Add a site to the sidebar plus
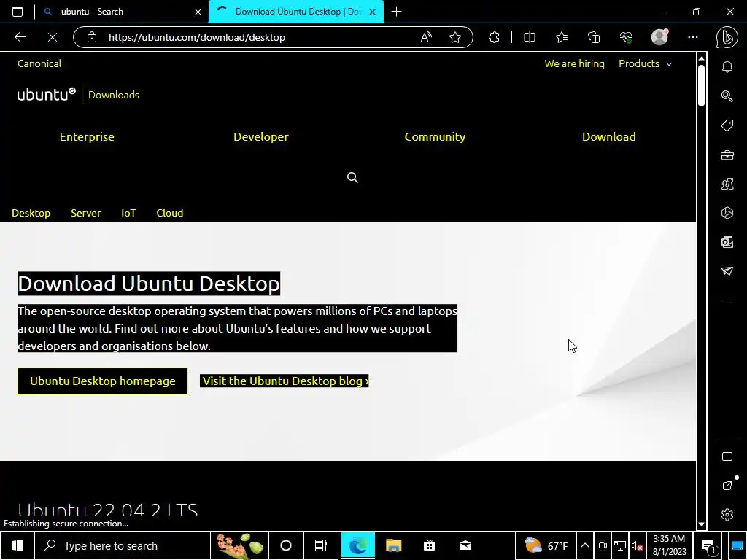747x560 pixels. 727,303
